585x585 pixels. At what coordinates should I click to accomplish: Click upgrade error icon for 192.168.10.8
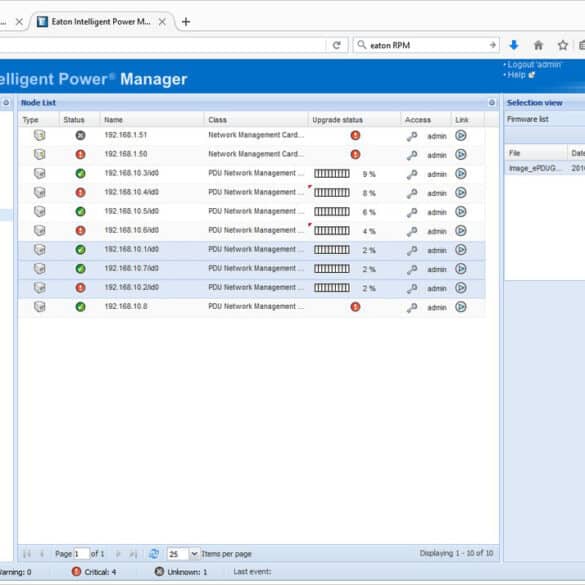[355, 307]
